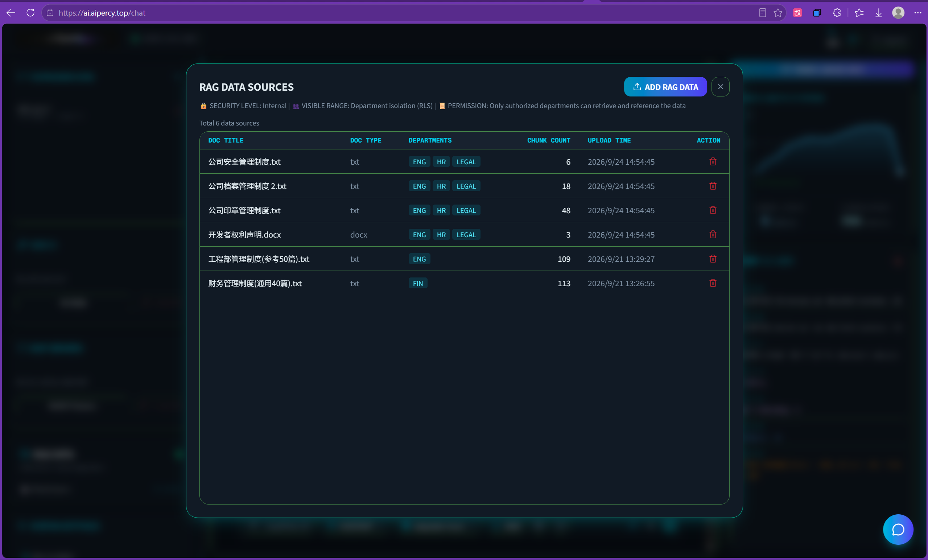
Task: Click the DEPARTMENTS column header
Action: [430, 140]
